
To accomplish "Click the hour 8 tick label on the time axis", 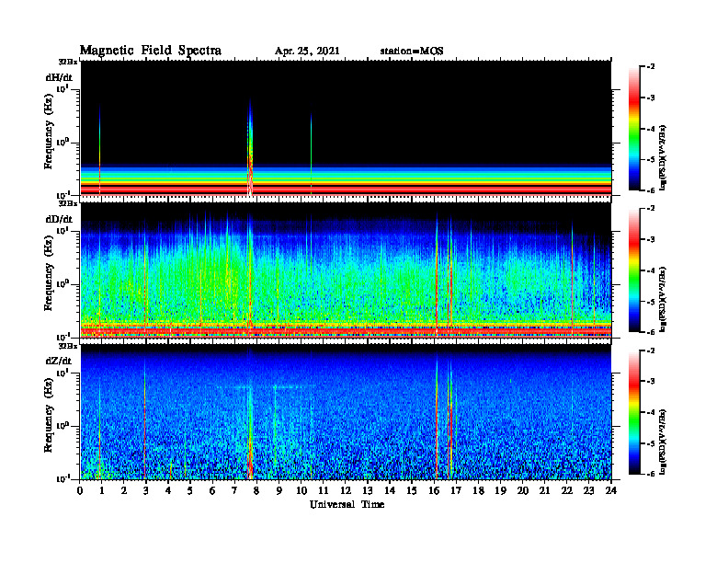I will tap(256, 490).
